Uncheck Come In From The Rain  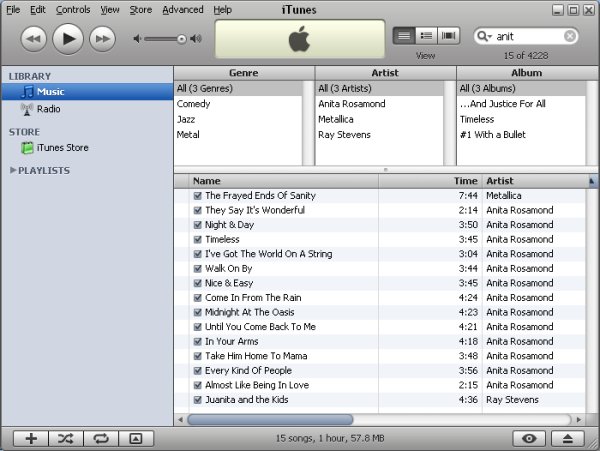tap(197, 298)
